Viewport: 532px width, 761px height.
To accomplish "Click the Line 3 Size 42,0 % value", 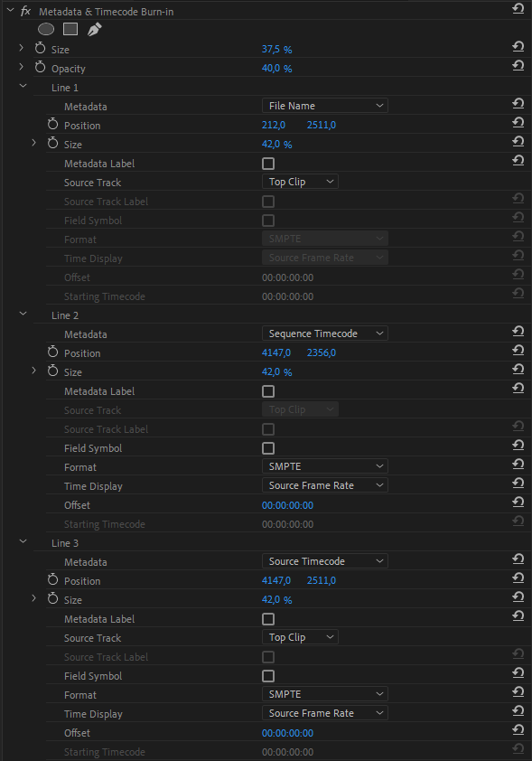I will coord(277,600).
